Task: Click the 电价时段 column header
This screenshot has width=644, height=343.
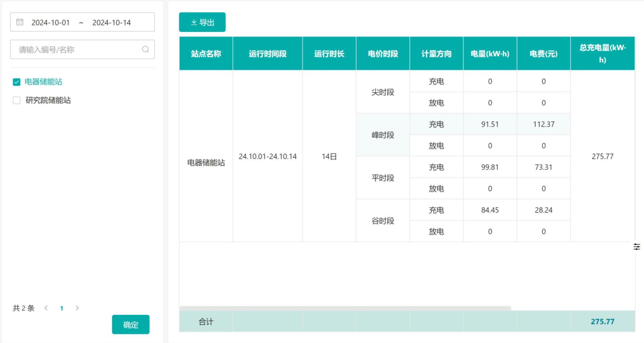Action: [383, 54]
